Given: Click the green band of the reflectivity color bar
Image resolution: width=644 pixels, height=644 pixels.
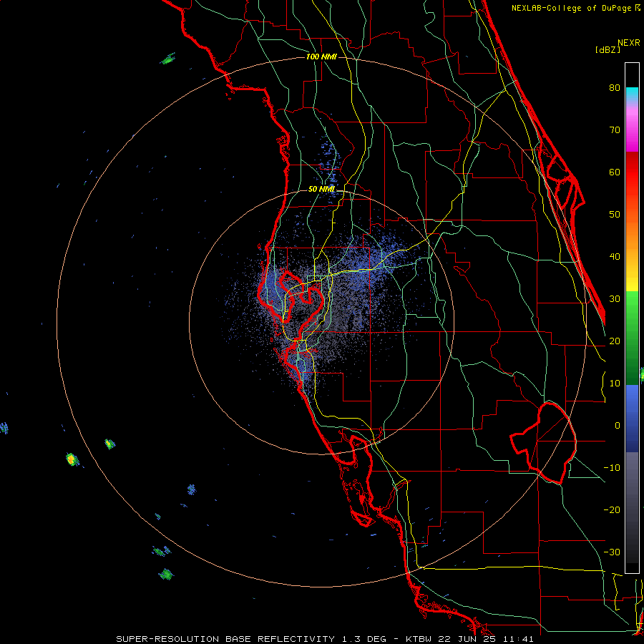Looking at the screenshot, I should [632, 337].
